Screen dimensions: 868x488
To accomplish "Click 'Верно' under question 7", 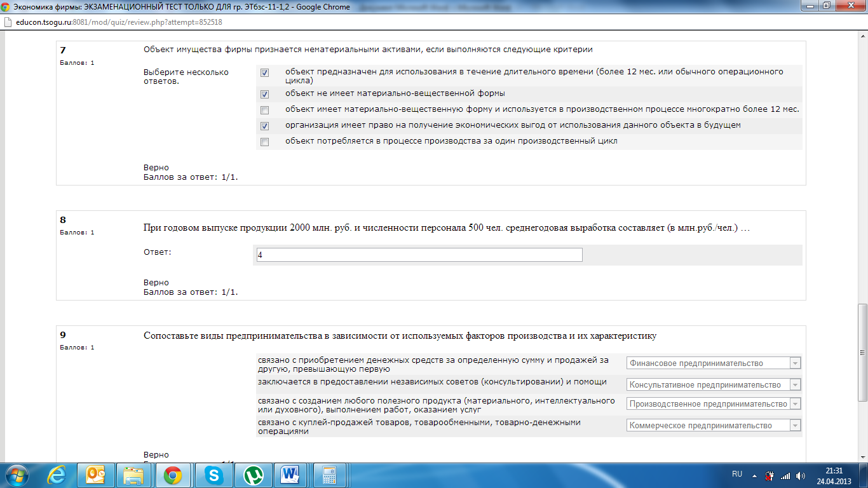I will tap(156, 167).
